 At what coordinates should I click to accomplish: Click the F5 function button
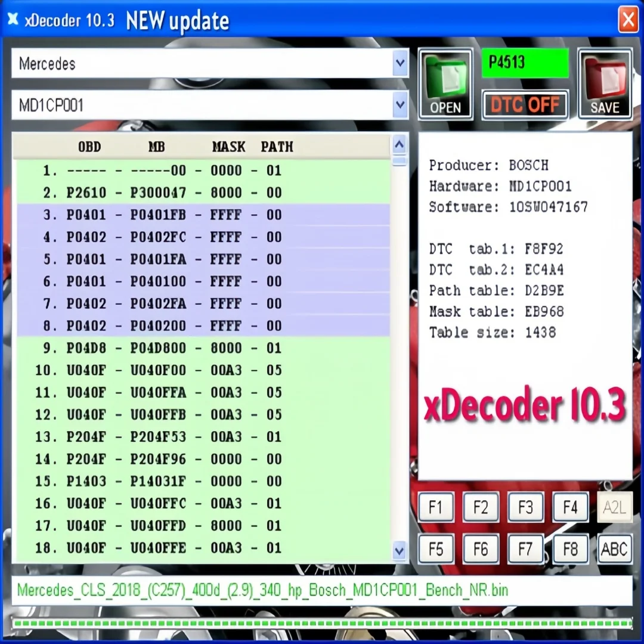436,549
